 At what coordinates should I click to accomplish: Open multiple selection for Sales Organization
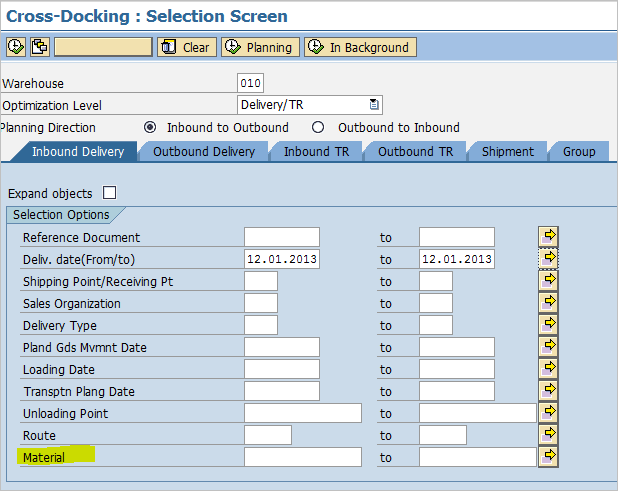tap(548, 303)
